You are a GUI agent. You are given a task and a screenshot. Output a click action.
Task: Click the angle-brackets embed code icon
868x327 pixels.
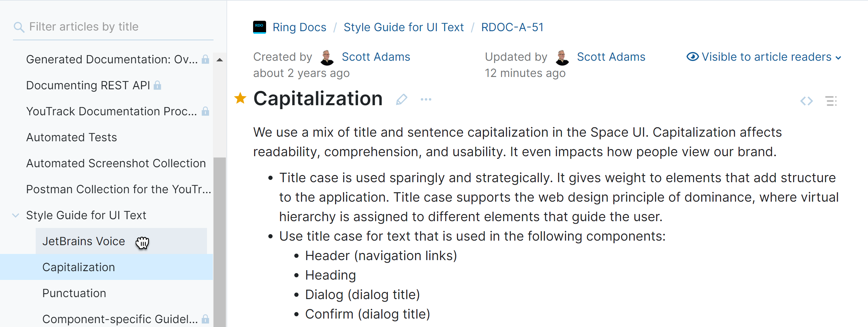tap(806, 101)
